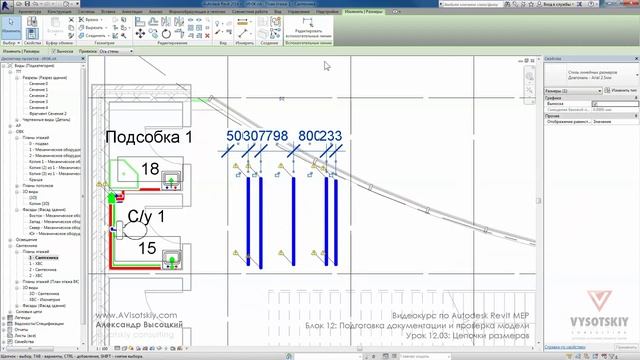Screen dimensions: 640x360
Task: Open the Вставка ribbon tab
Action: click(x=108, y=12)
